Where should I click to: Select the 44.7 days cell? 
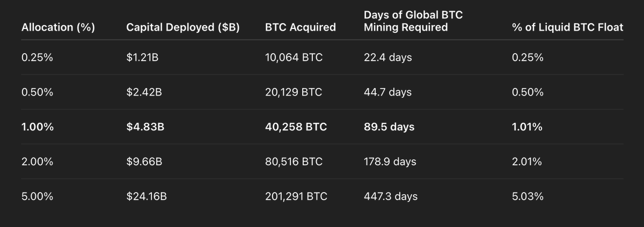(x=387, y=92)
